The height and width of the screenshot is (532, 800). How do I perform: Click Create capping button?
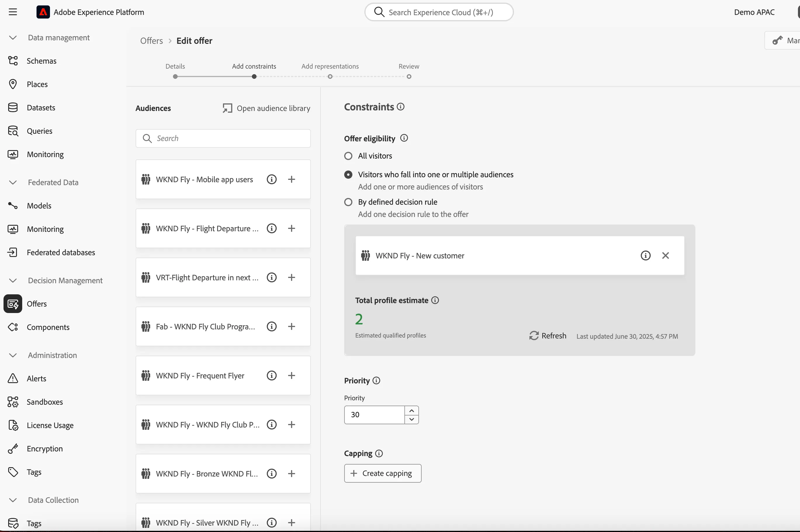pyautogui.click(x=382, y=473)
